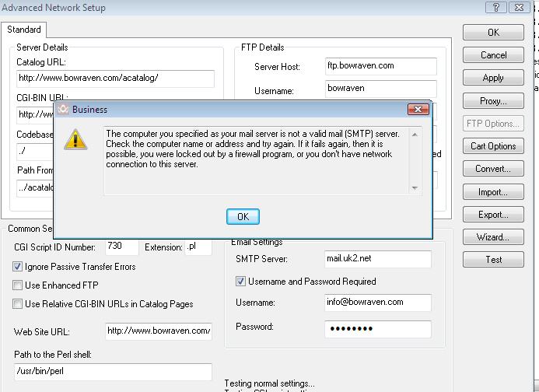This screenshot has width=539, height=392.
Task: Click the help question mark button
Action: pyautogui.click(x=495, y=8)
